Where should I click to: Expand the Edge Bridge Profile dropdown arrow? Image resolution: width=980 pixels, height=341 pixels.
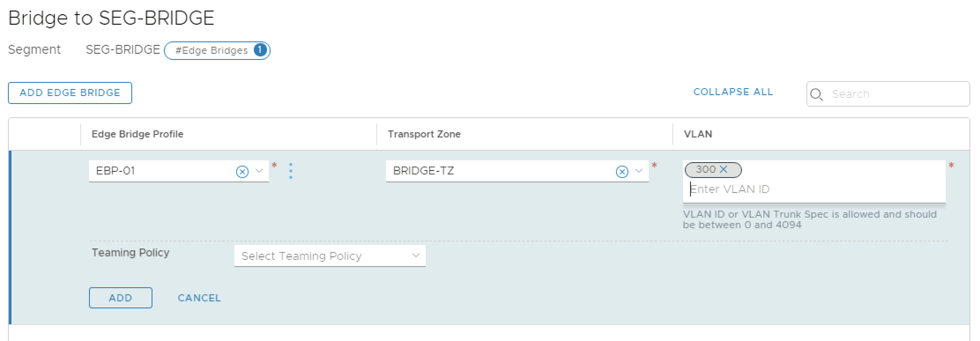coord(259,171)
